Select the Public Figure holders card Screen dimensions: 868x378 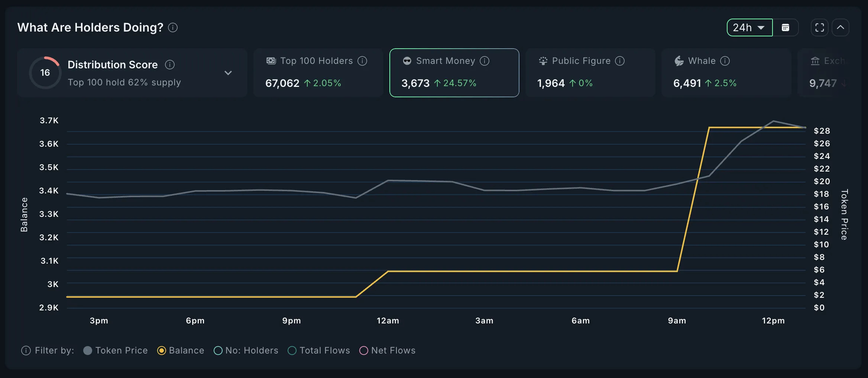coord(590,72)
